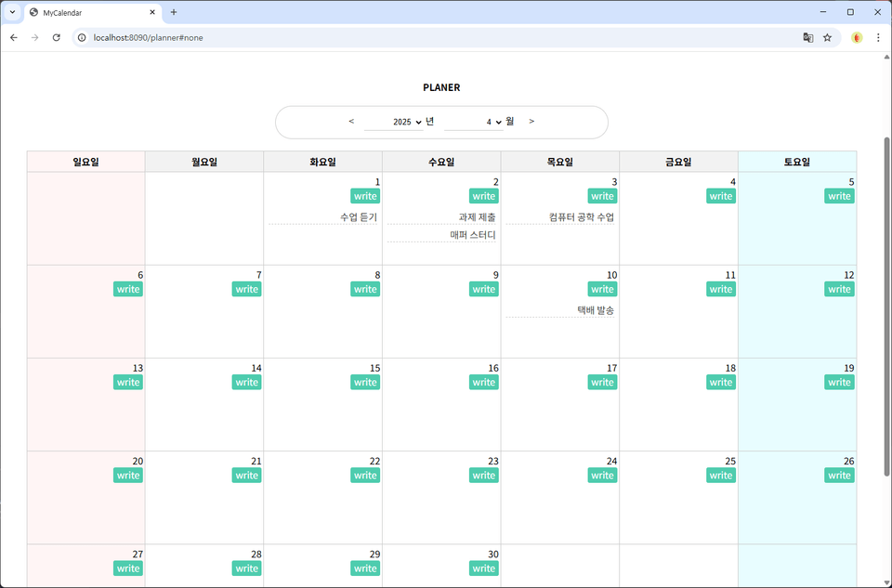Screen dimensions: 892x588
Task: Click write button for April 3
Action: [x=602, y=196]
